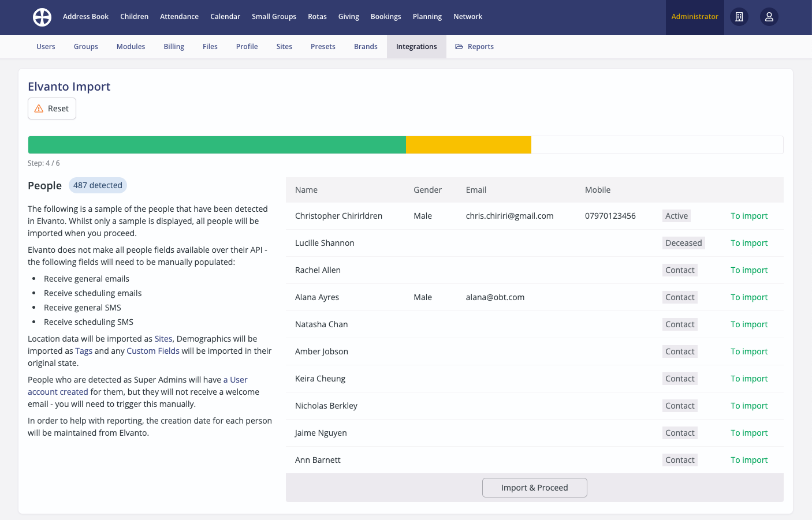Click the Reports folder icon
Viewport: 812px width, 520px height.
(459, 47)
